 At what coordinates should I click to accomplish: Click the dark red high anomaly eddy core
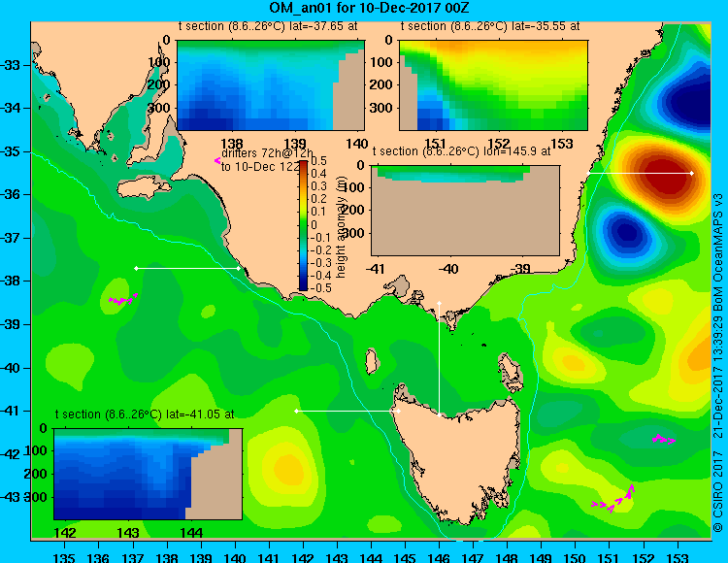pos(664,175)
